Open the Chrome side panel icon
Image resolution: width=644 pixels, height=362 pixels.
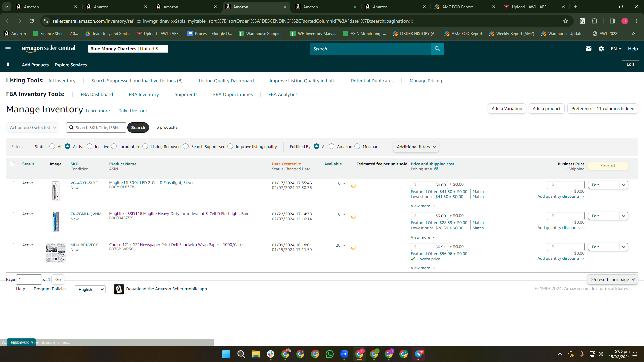[x=612, y=21]
